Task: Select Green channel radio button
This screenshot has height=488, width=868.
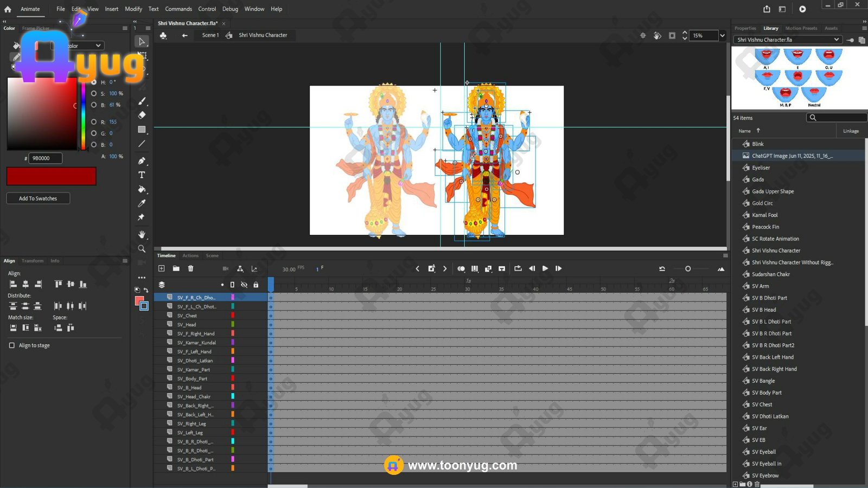Action: pyautogui.click(x=94, y=133)
